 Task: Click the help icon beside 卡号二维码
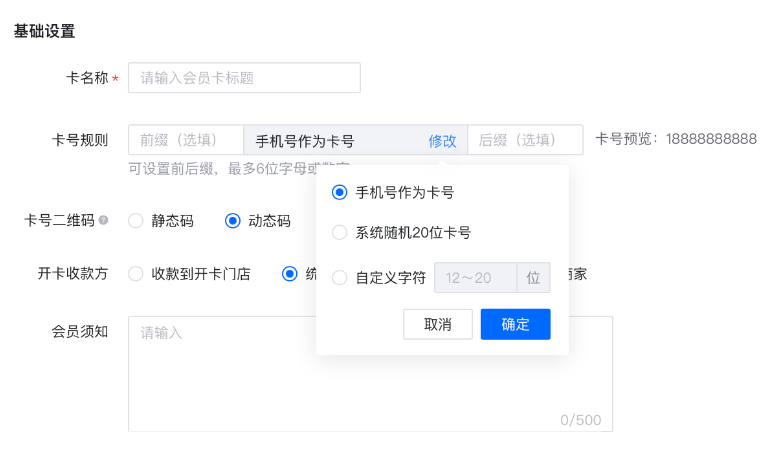pos(103,220)
